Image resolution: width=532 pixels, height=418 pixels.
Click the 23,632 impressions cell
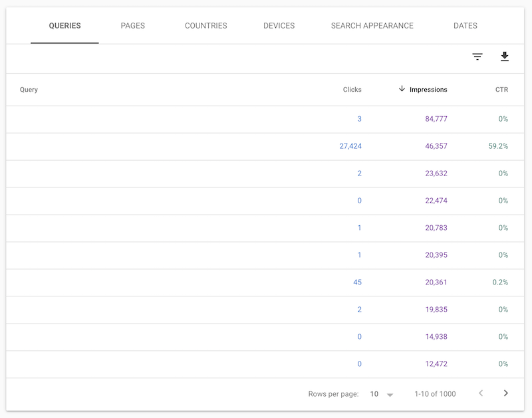click(x=436, y=173)
